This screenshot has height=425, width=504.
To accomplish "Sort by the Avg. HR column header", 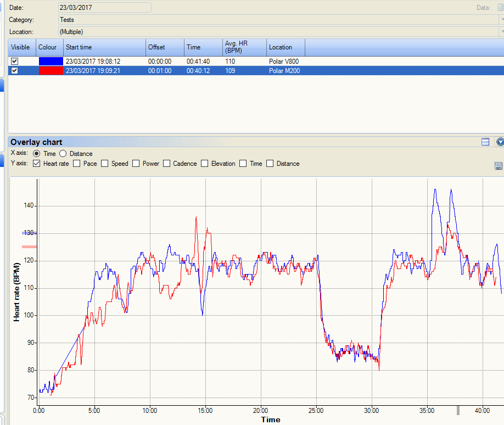I will [244, 47].
